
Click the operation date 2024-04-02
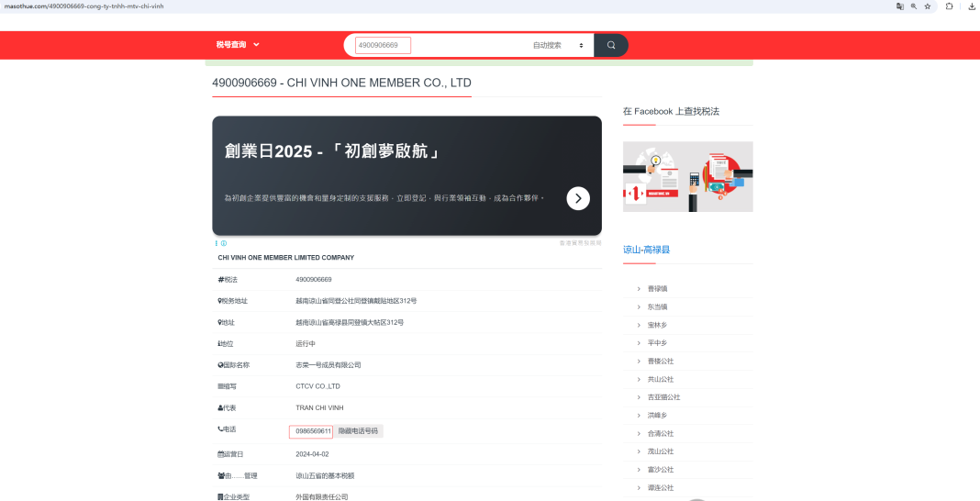[x=313, y=454]
